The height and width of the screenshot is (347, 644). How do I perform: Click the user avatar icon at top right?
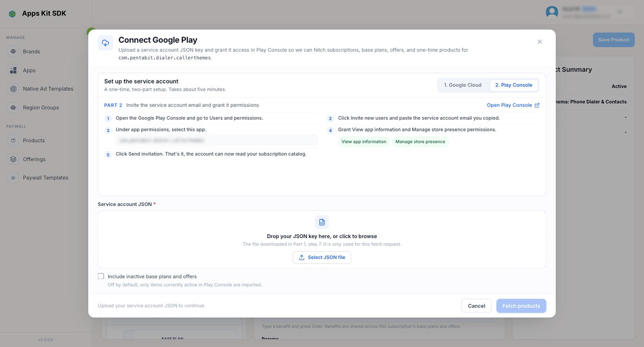point(552,12)
